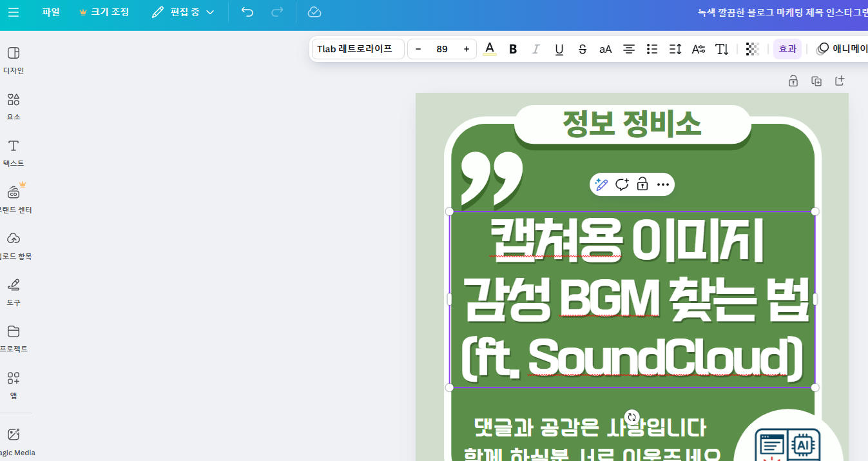
Task: Toggle italic formatting
Action: pos(535,49)
